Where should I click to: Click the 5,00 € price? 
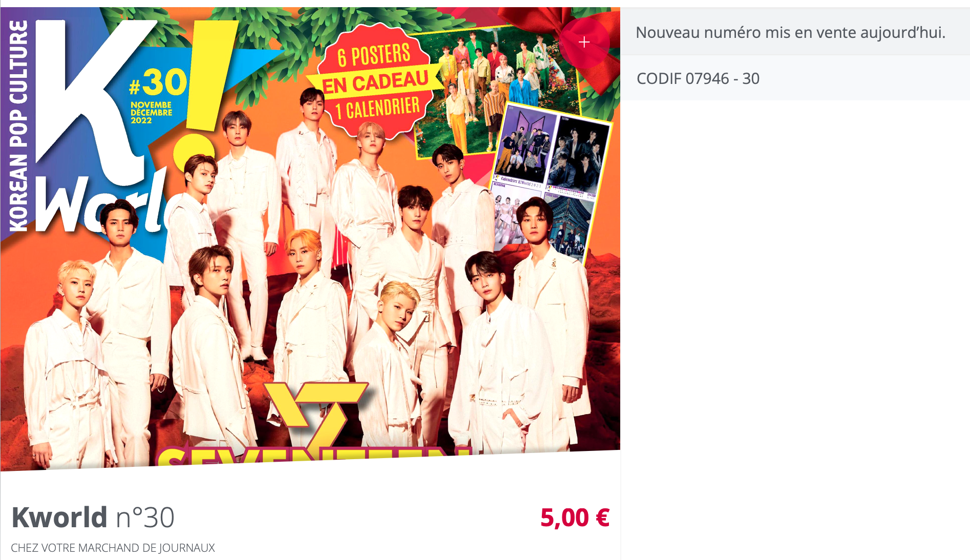(x=575, y=518)
